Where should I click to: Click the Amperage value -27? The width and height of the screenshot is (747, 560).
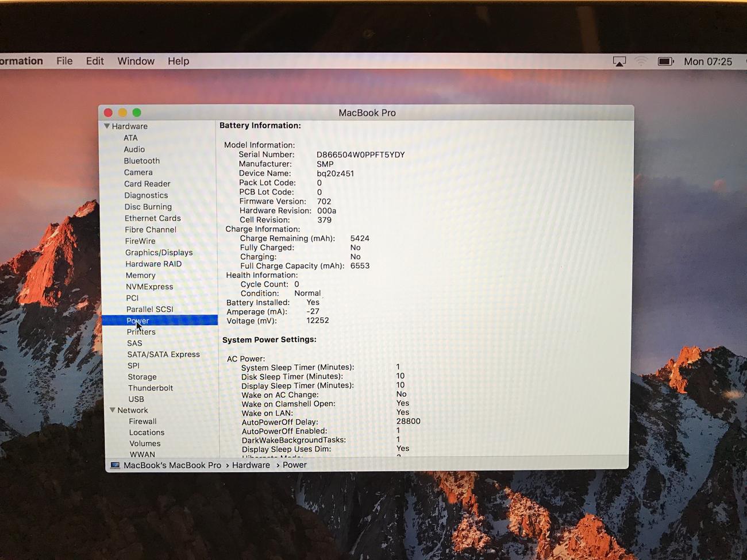click(x=313, y=311)
